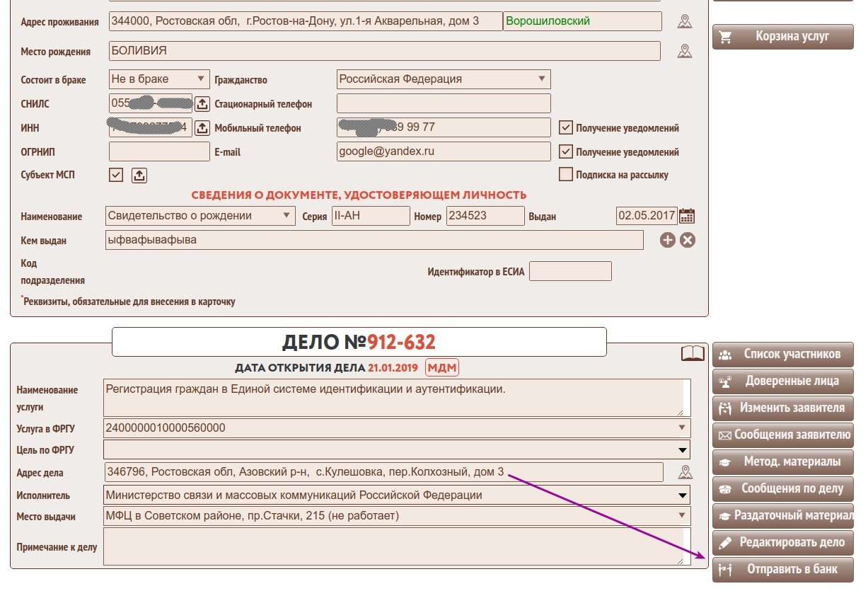868x591 pixels.
Task: Click Отправить в банк button
Action: pyautogui.click(x=783, y=569)
